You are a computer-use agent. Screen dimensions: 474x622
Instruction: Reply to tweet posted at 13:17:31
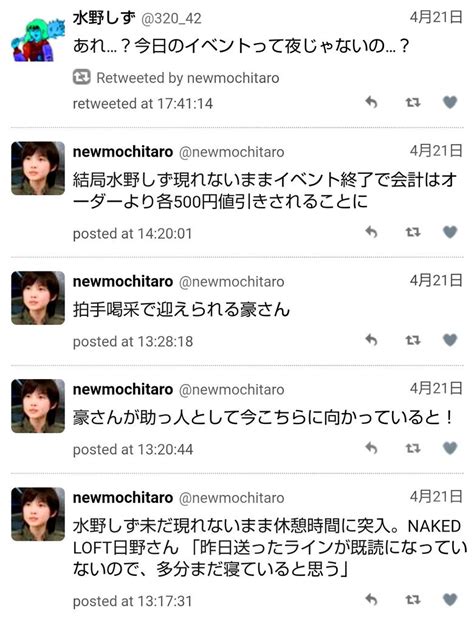pos(371,599)
